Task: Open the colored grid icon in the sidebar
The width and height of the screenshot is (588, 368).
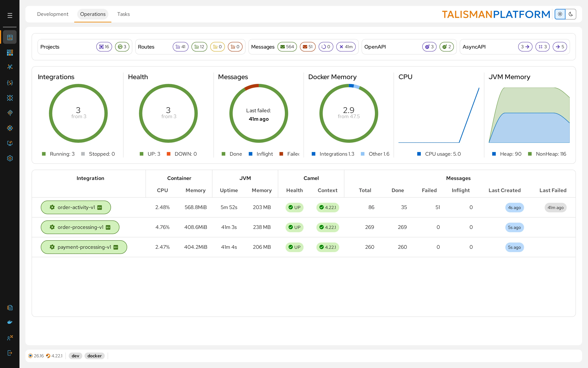Action: point(10,52)
